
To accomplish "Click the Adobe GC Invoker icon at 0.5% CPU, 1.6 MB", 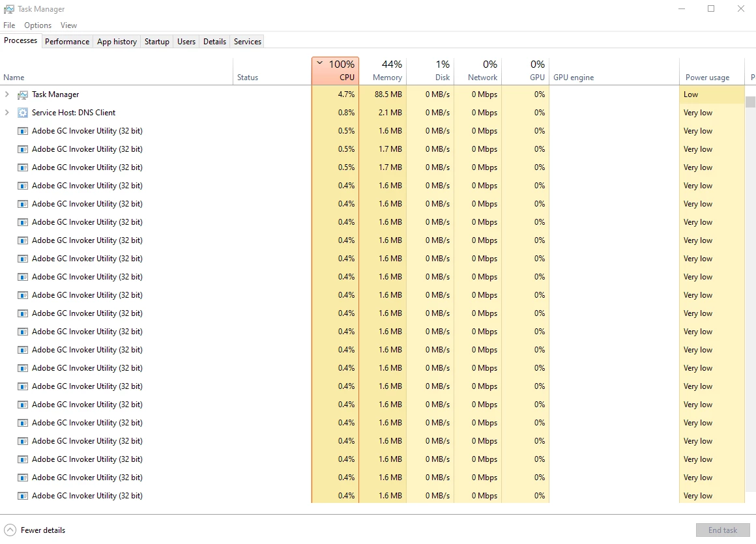I will 23,131.
